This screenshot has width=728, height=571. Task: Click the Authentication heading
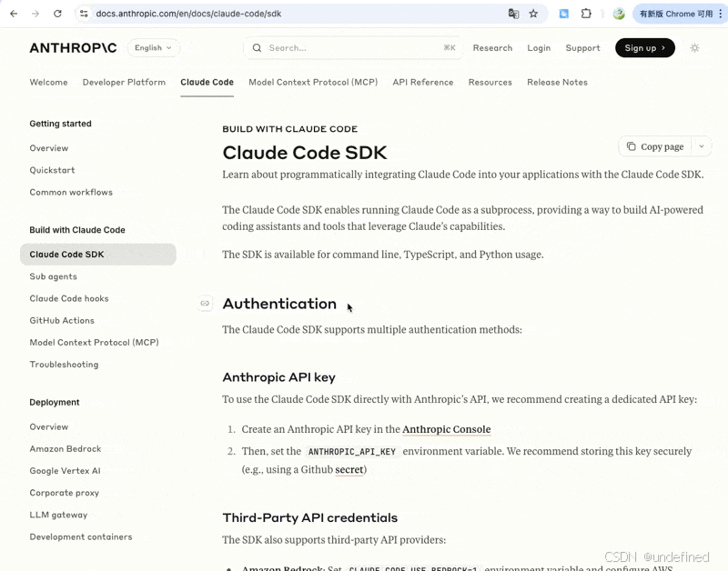tap(279, 304)
